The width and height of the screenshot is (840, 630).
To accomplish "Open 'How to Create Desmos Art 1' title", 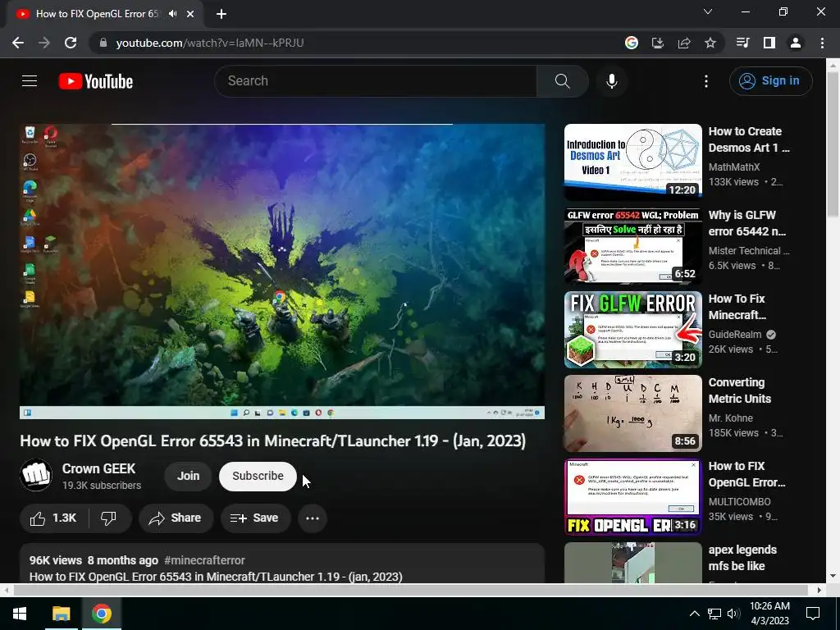I will [748, 139].
